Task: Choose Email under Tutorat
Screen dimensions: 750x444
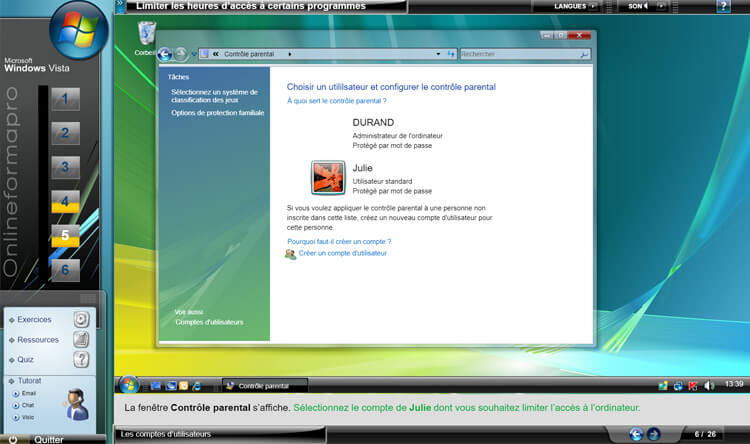Action: coord(29,393)
